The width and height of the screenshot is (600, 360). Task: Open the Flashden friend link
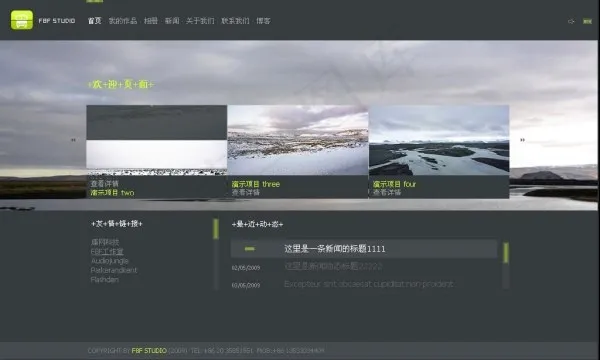click(104, 280)
